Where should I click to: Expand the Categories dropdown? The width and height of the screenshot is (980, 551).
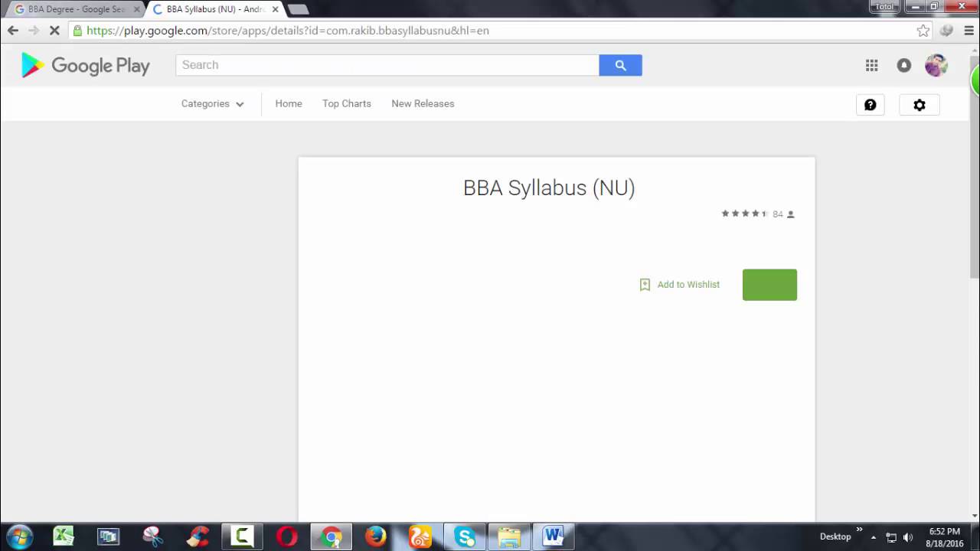point(212,103)
